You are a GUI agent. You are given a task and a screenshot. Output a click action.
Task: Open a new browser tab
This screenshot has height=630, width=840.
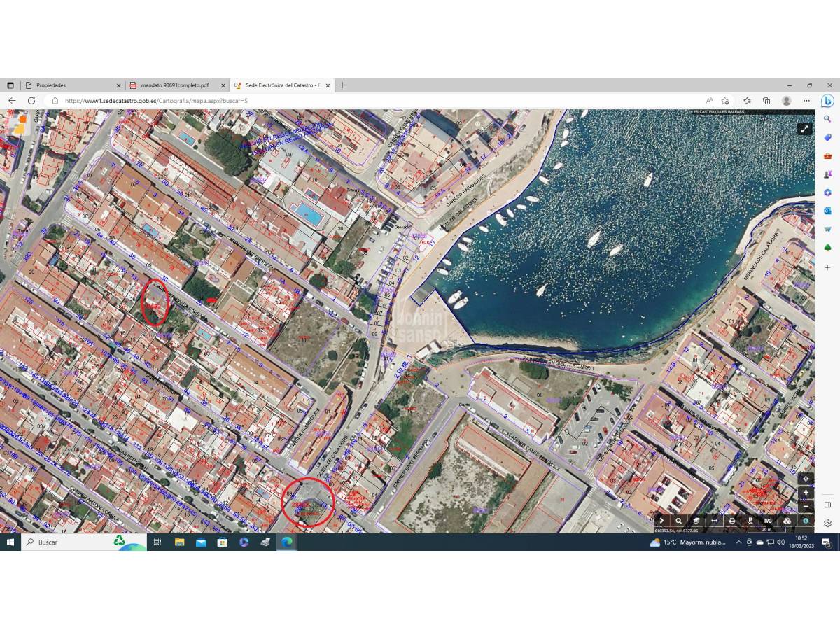(342, 85)
